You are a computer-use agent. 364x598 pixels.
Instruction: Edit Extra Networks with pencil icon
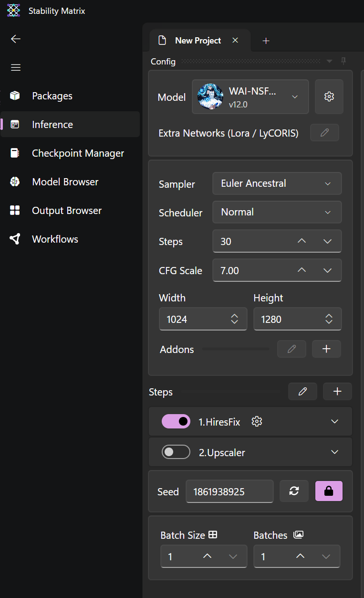pos(324,133)
